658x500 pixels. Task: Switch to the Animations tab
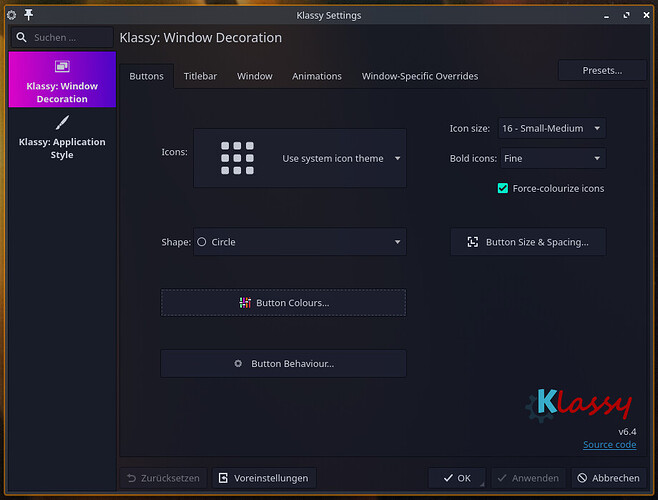tap(316, 76)
